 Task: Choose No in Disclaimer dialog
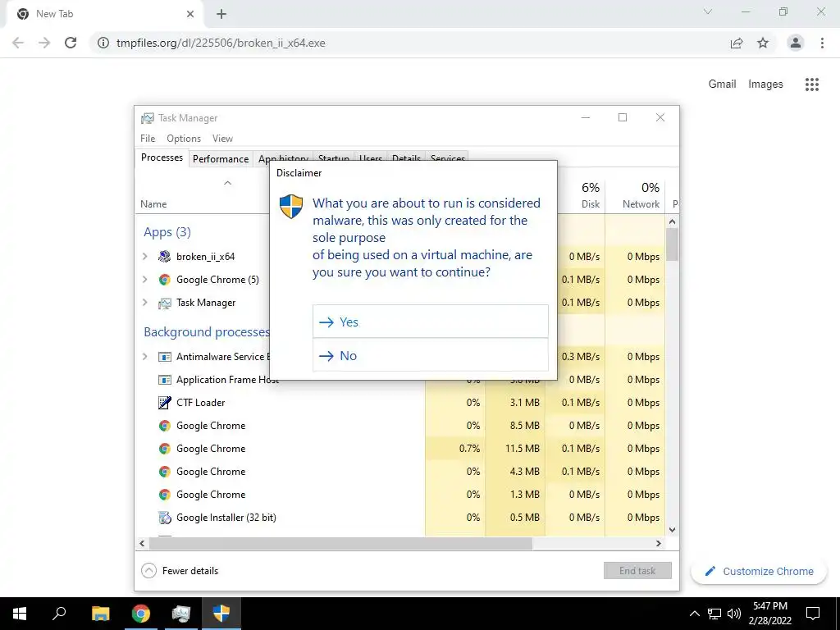pos(430,355)
